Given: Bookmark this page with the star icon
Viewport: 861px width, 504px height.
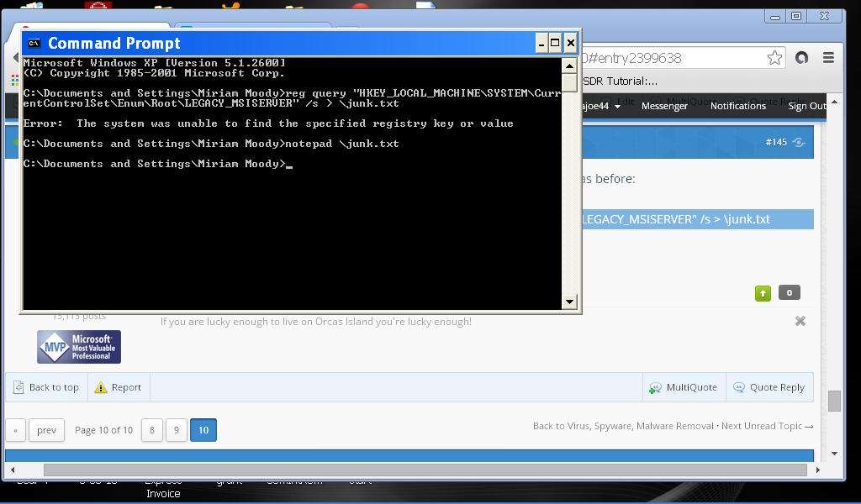Looking at the screenshot, I should click(774, 58).
